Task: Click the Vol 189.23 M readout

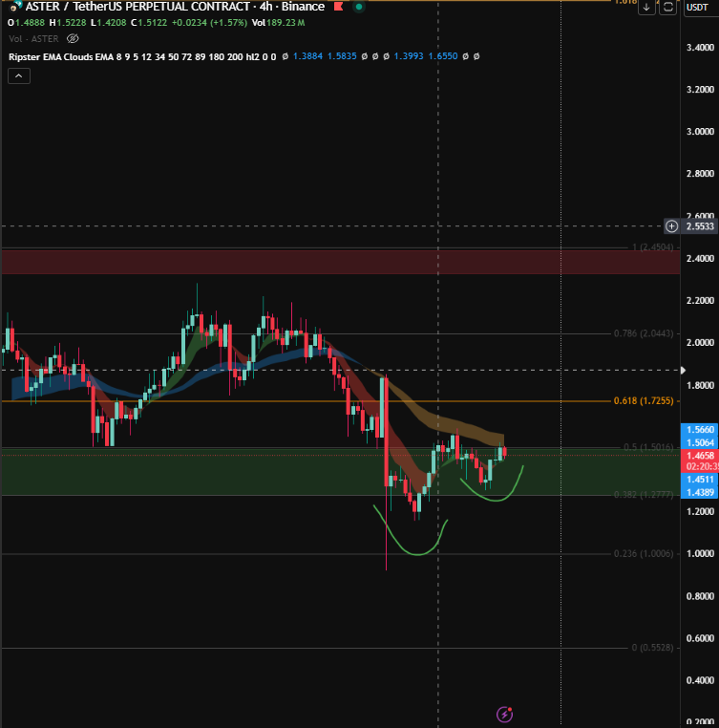Action: 278,22
